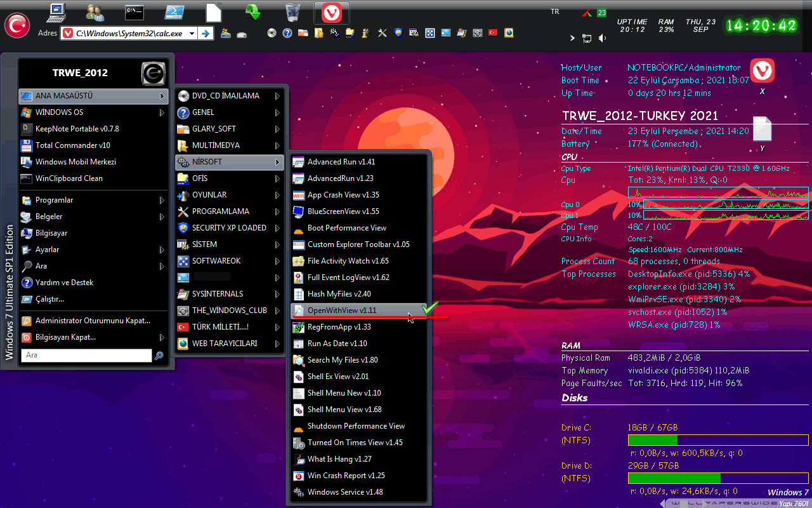Screen dimensions: 812x508
Task: Open the tray volume speaker icon
Action: tap(602, 38)
